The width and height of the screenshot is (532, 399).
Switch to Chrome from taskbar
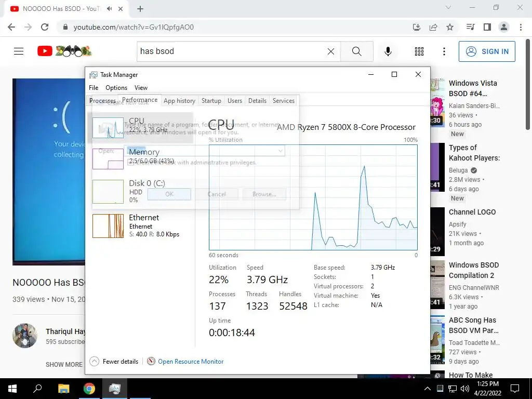point(89,389)
